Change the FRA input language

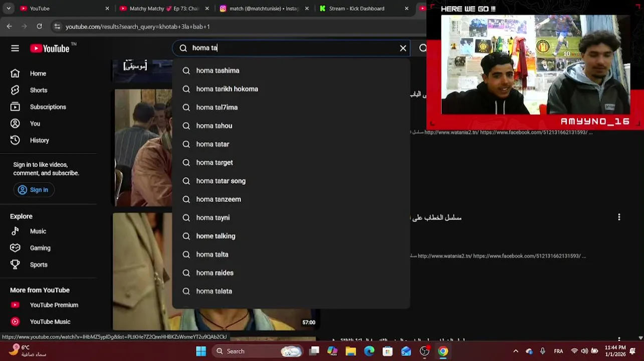558,351
